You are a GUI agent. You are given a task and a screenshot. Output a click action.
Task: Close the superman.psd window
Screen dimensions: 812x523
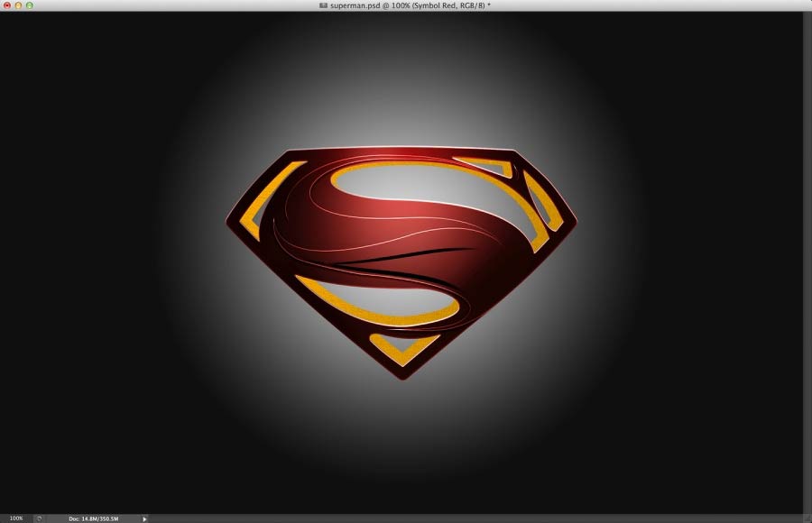(7, 5)
